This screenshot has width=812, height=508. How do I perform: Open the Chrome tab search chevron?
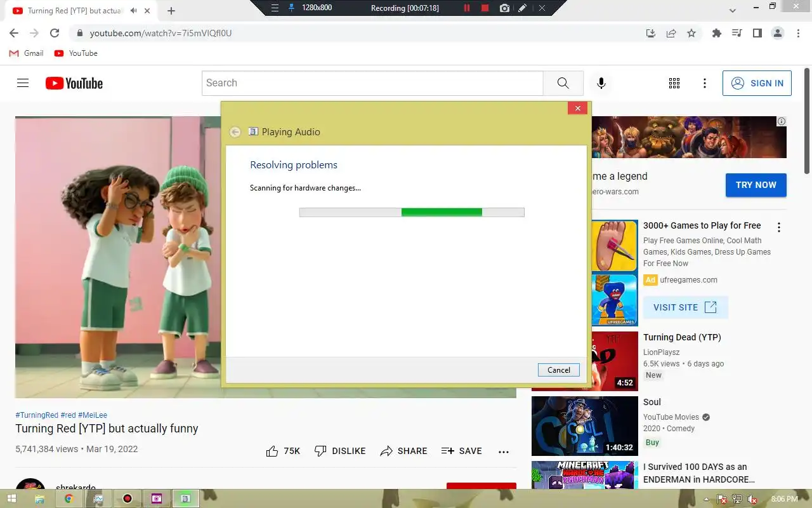click(x=733, y=10)
